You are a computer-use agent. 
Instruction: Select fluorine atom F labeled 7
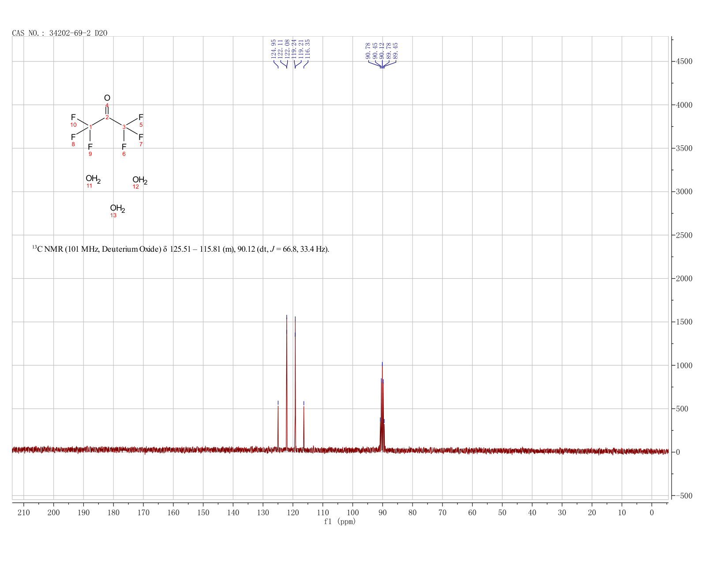click(141, 137)
